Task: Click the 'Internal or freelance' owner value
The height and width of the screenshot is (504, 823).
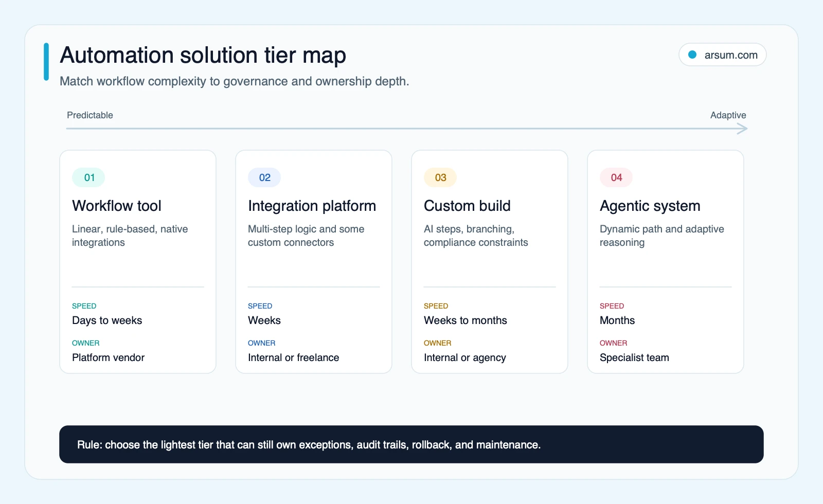Action: point(293,357)
